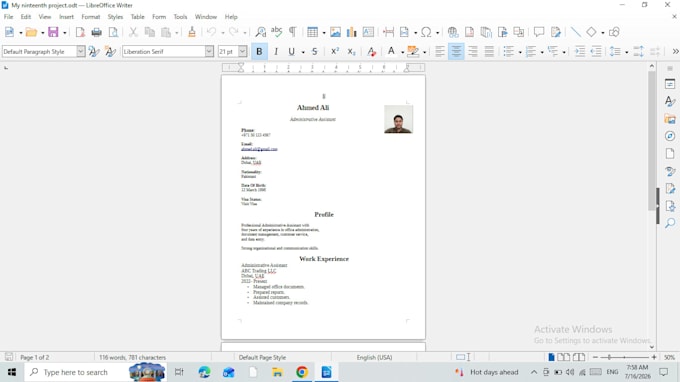Viewport: 680px width, 382px height.
Task: Click the Highlighting Color swatch button
Action: click(x=413, y=52)
